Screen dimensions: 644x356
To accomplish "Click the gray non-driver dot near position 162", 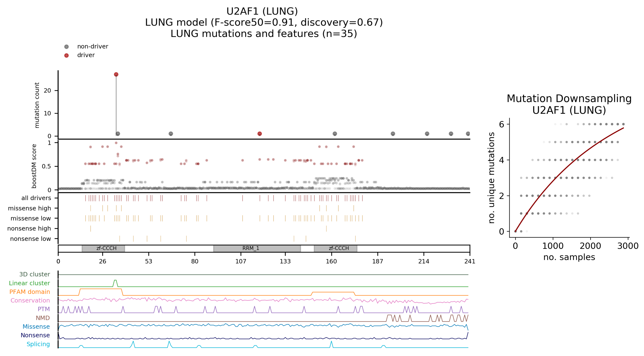I will [x=335, y=134].
